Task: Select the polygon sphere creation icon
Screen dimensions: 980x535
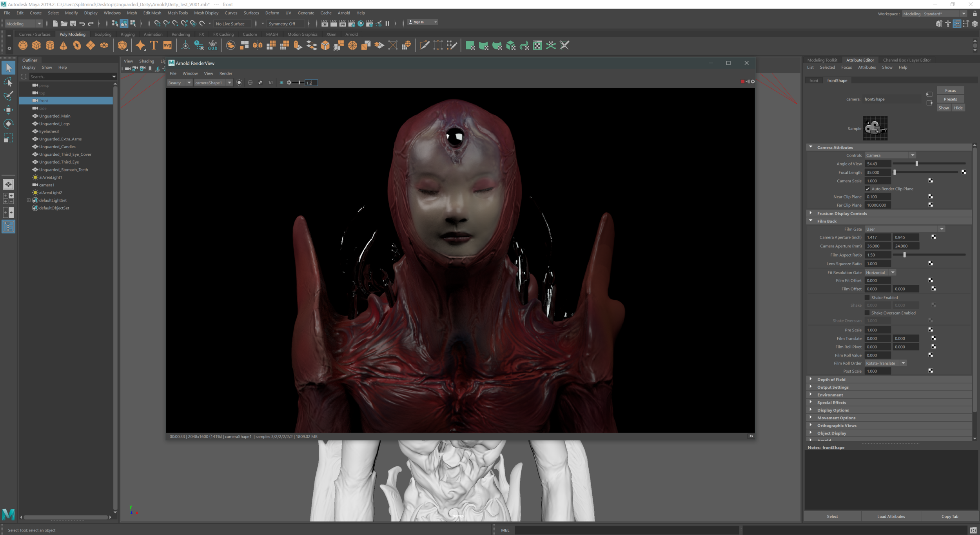Action: pyautogui.click(x=23, y=45)
